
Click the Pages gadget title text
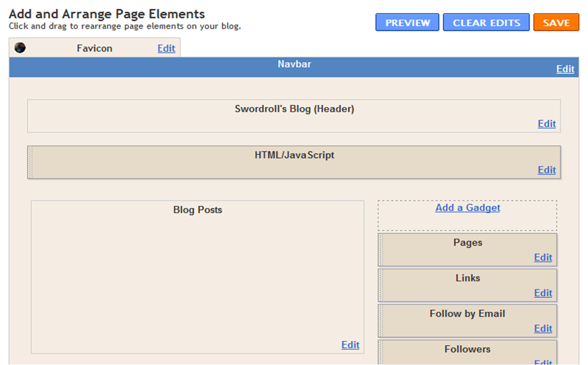467,243
